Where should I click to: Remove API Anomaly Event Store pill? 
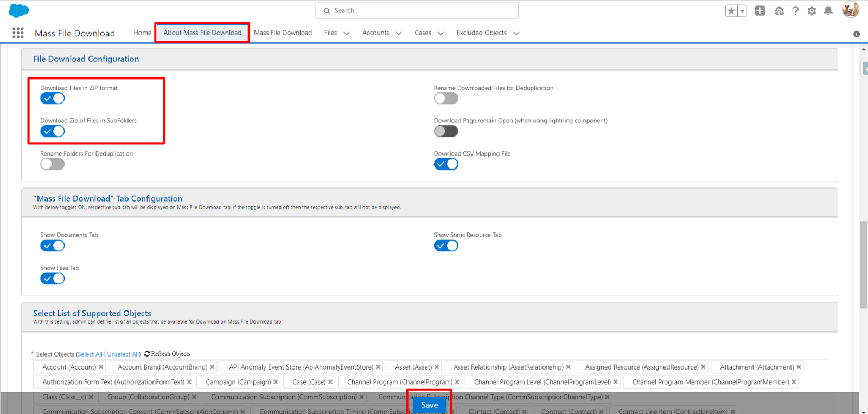coord(378,367)
